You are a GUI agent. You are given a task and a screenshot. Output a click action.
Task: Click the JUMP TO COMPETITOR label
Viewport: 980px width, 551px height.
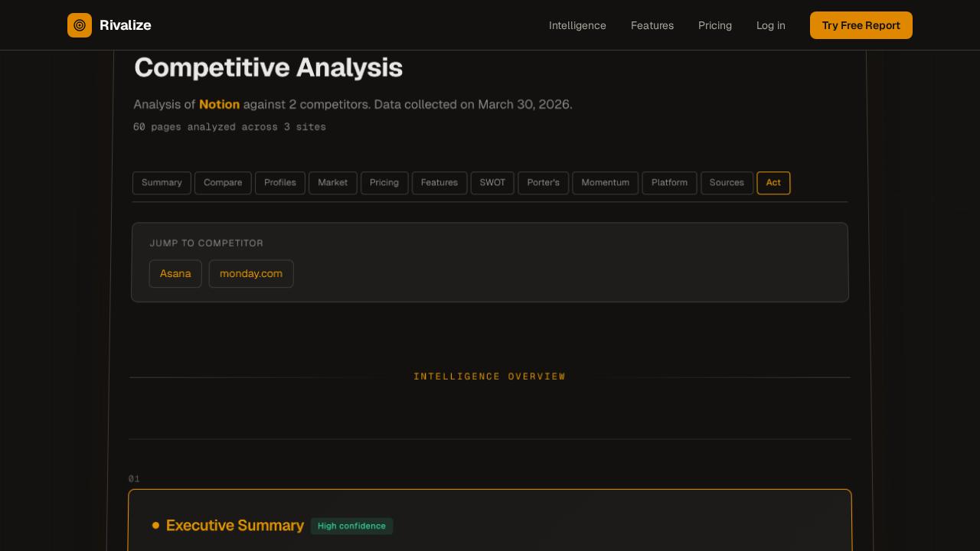coord(207,243)
